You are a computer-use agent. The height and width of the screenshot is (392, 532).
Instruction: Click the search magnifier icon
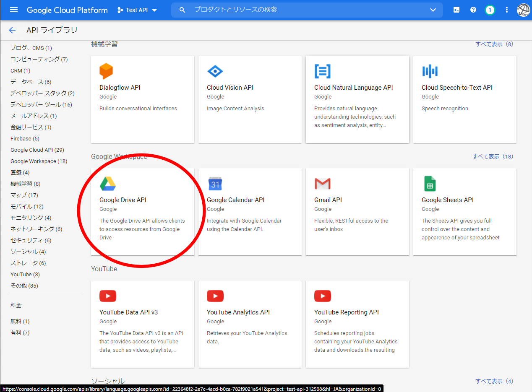[182, 10]
